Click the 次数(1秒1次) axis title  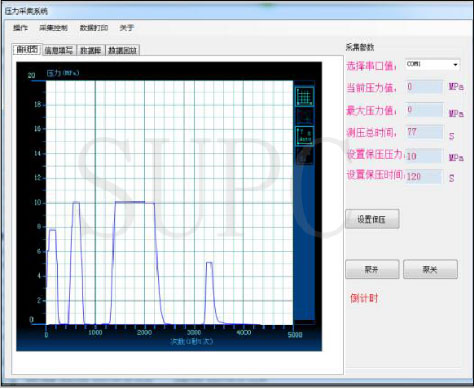point(191,341)
